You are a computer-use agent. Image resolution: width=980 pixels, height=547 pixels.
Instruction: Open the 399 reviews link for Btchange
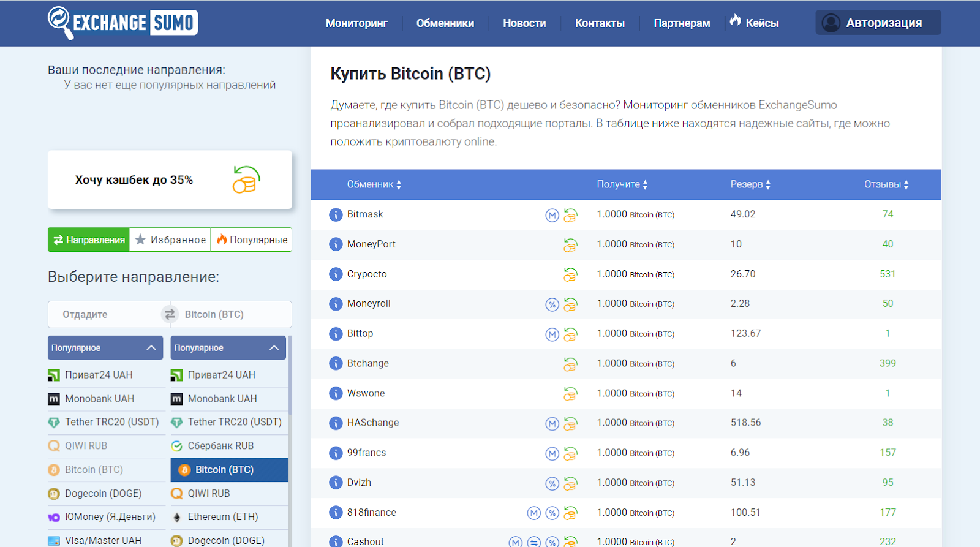pos(888,363)
